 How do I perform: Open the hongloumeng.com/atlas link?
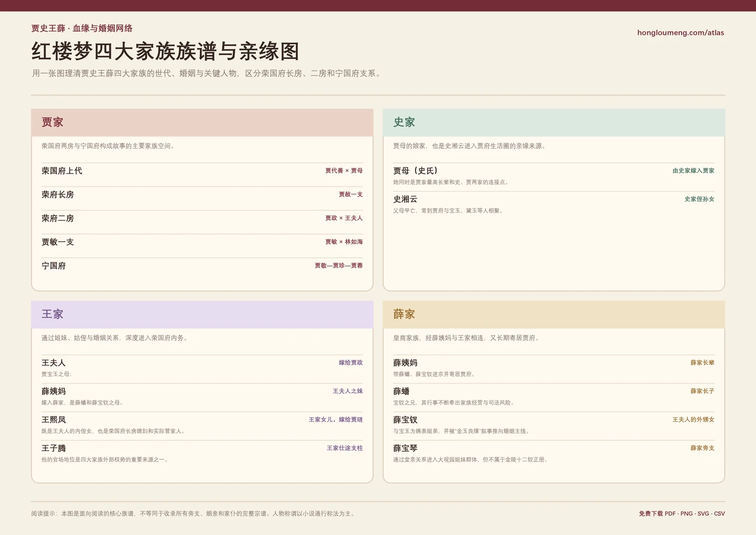point(680,32)
